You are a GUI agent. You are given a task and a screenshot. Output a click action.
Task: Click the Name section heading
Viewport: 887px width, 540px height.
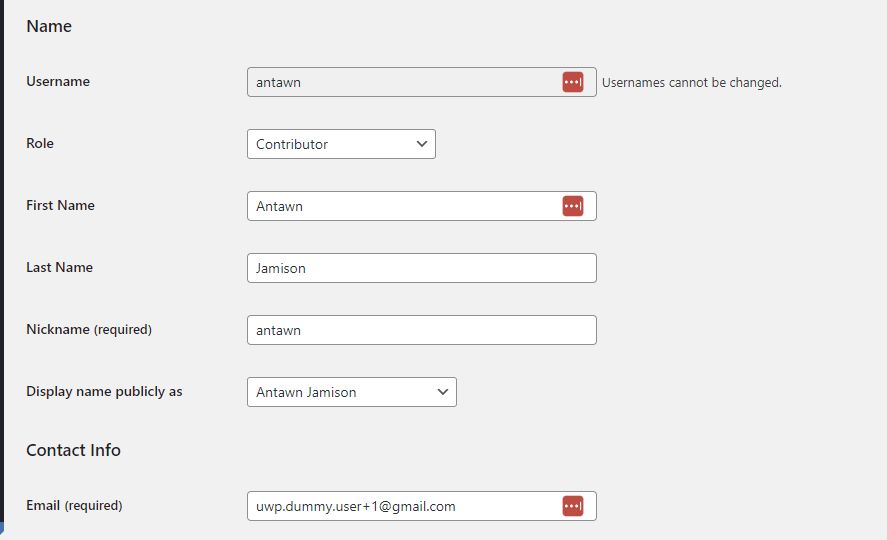[x=49, y=27]
